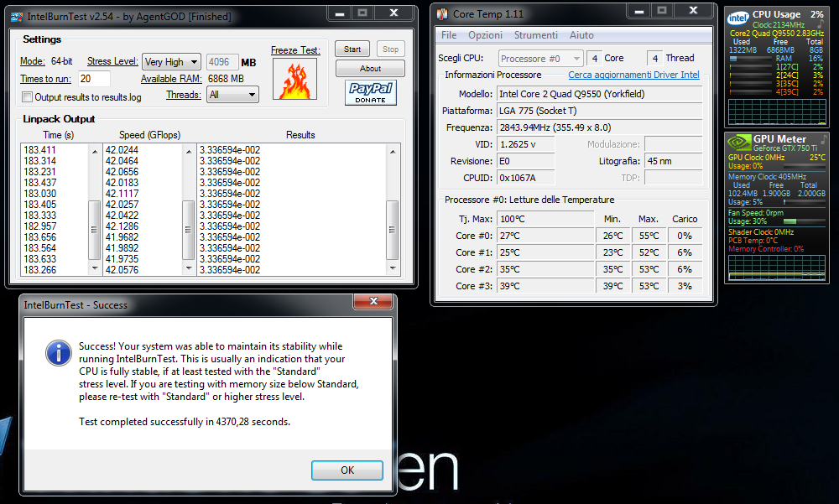Click Time column scrollbar up arrow
839x504 pixels.
pyautogui.click(x=95, y=152)
